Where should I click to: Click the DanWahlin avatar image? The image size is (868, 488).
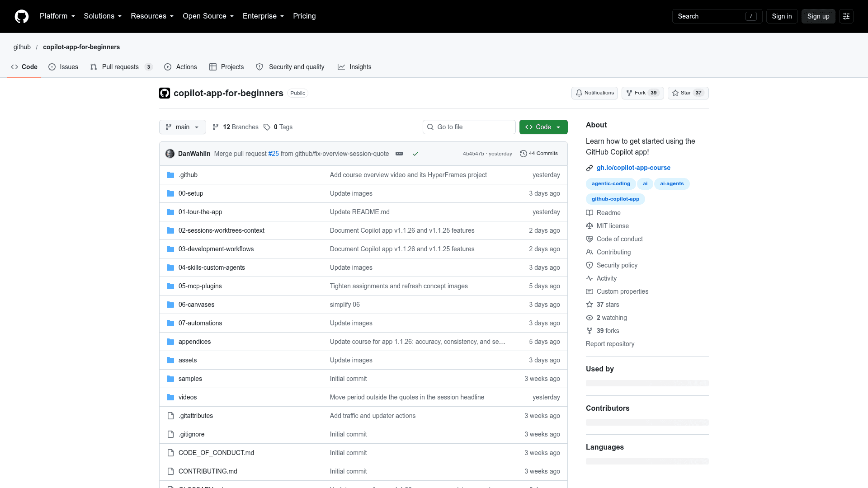click(x=170, y=154)
